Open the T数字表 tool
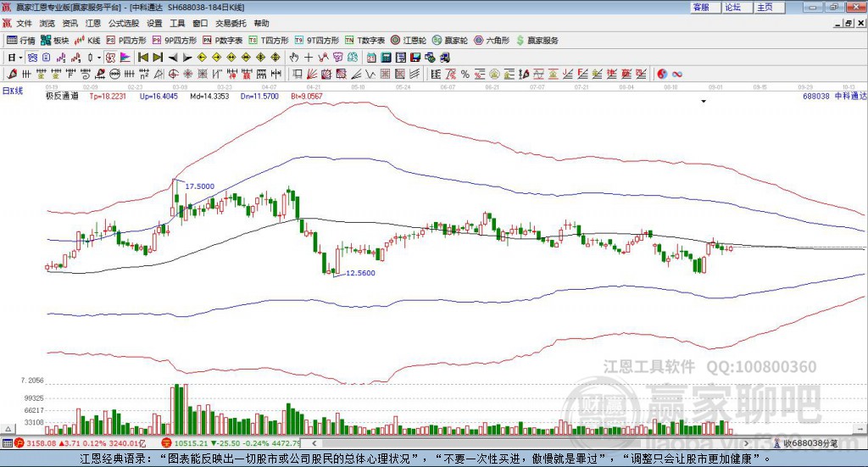The image size is (868, 467). pyautogui.click(x=364, y=41)
